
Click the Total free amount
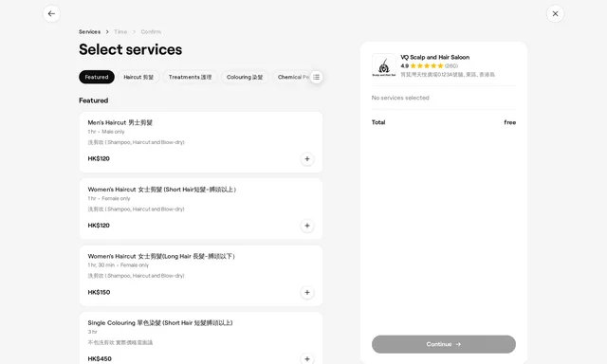[510, 122]
